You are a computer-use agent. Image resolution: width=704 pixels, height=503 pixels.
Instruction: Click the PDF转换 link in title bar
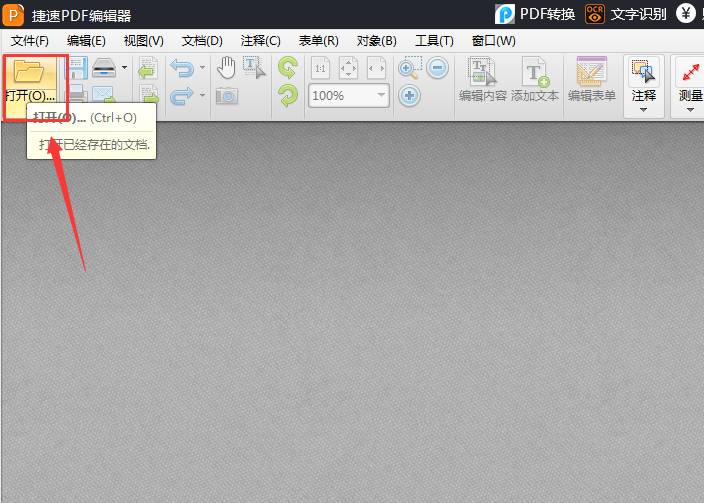click(535, 14)
